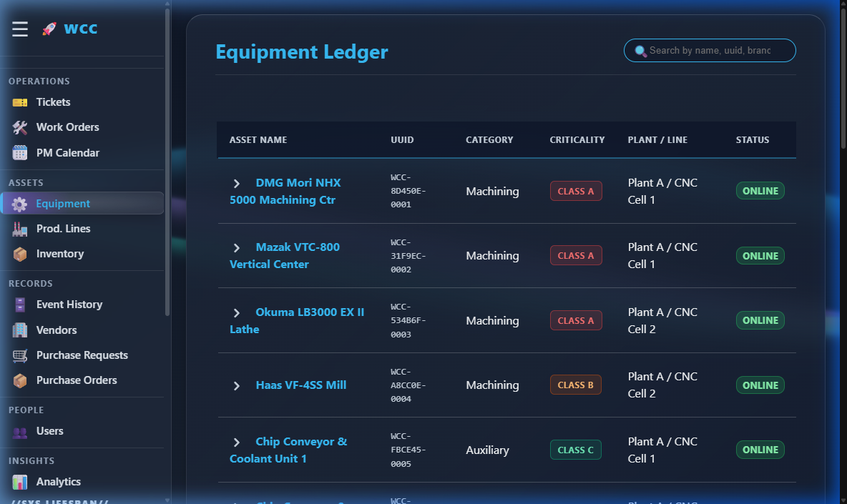Click the Equipment gear icon
Image resolution: width=847 pixels, height=504 pixels.
click(x=19, y=204)
